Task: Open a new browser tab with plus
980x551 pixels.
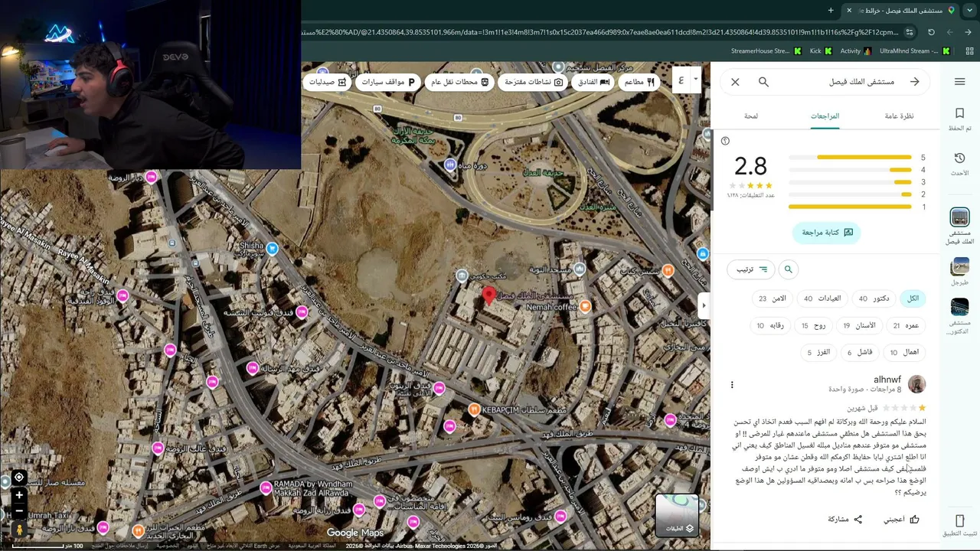Action: [831, 10]
